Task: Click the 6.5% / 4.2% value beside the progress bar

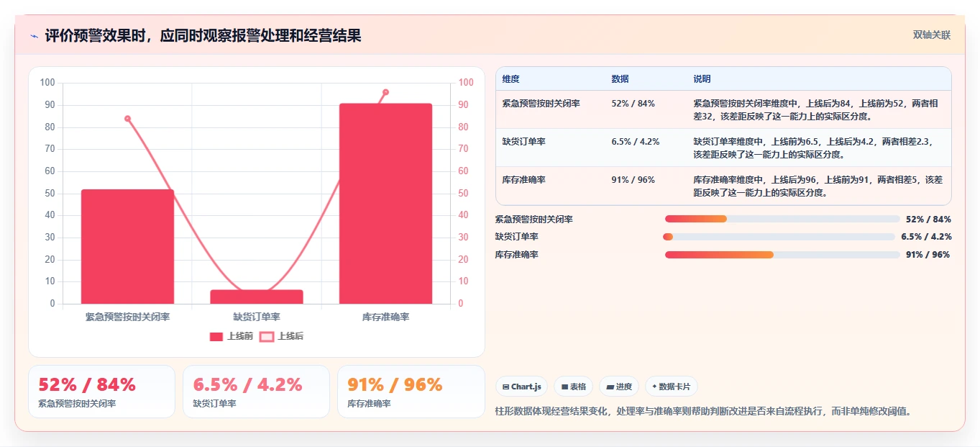Action: (926, 237)
